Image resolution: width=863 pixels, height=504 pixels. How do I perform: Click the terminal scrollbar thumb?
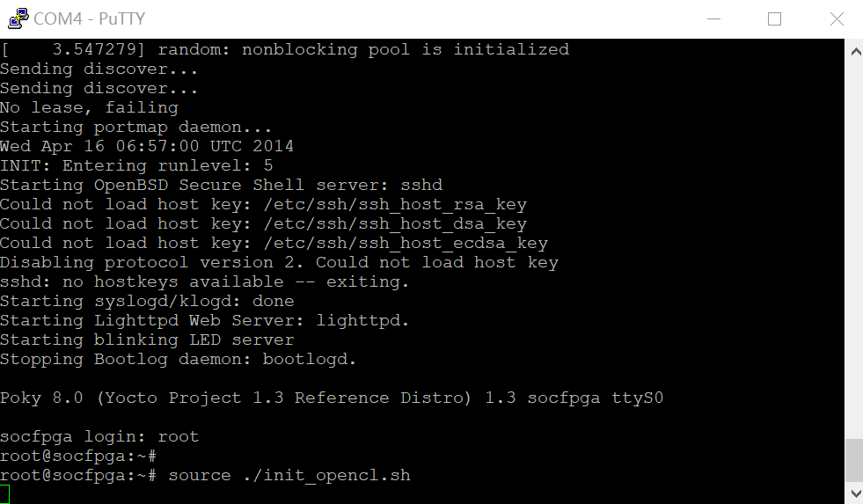[x=854, y=460]
